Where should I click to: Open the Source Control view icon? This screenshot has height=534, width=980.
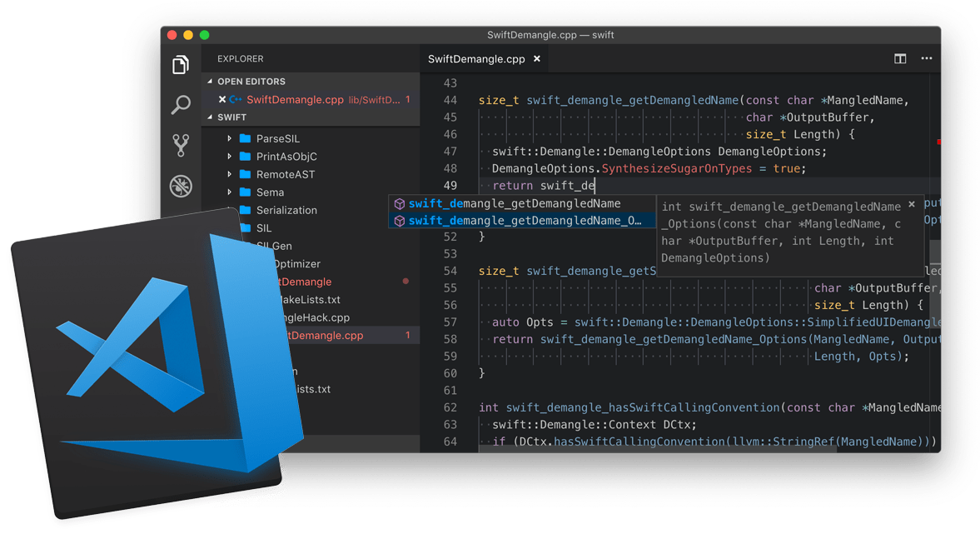click(x=181, y=145)
